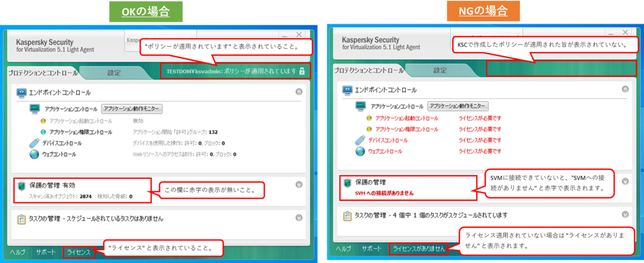Expand 保護の管理 section in NG window
This screenshot has height=263, width=644.
[625, 181]
